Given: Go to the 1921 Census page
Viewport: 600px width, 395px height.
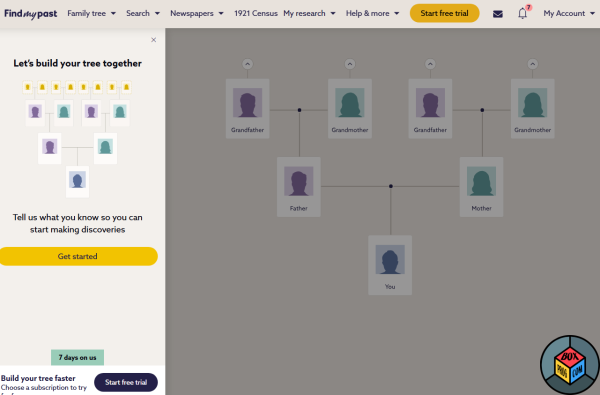Looking at the screenshot, I should pos(256,13).
